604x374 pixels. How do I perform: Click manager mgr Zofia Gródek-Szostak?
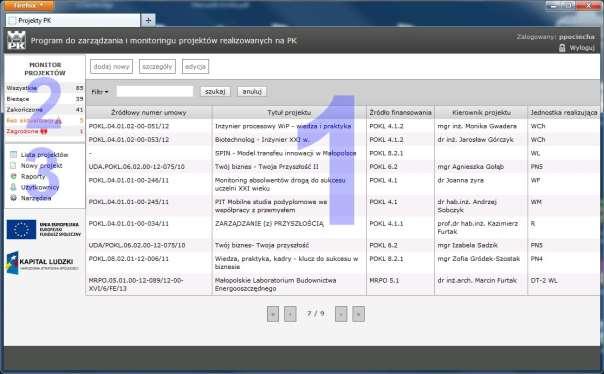tap(479, 258)
